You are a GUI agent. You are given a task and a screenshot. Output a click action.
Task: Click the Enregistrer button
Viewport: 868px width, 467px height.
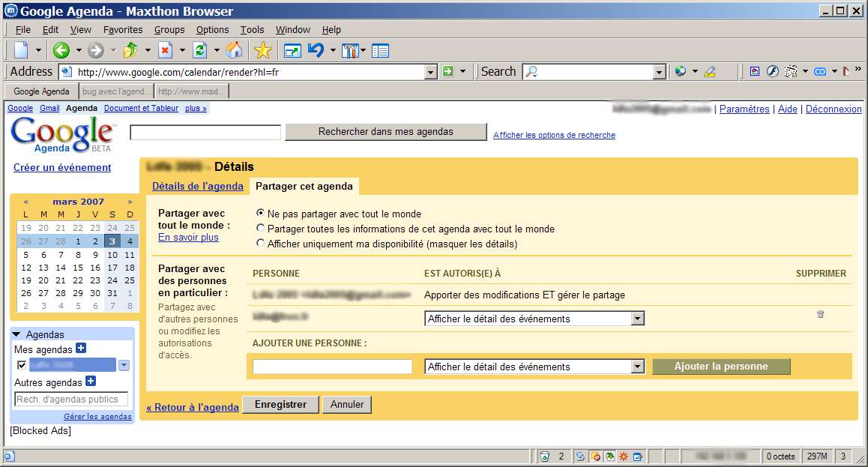(x=280, y=405)
